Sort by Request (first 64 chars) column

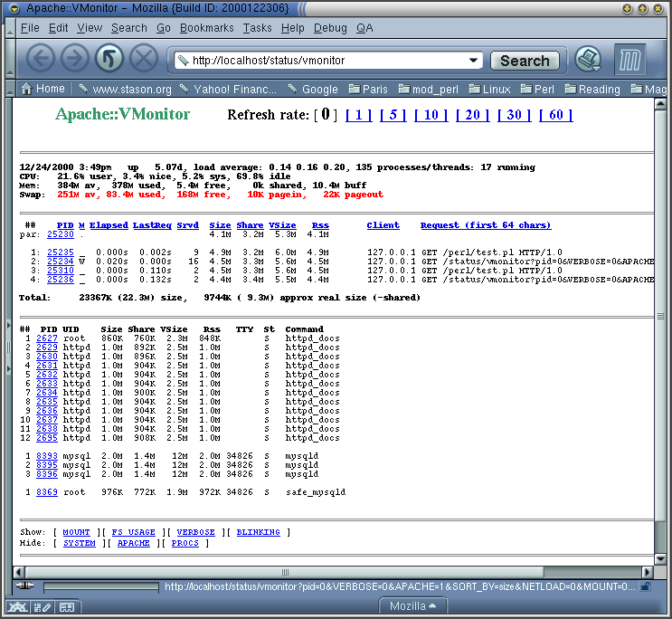coord(486,225)
